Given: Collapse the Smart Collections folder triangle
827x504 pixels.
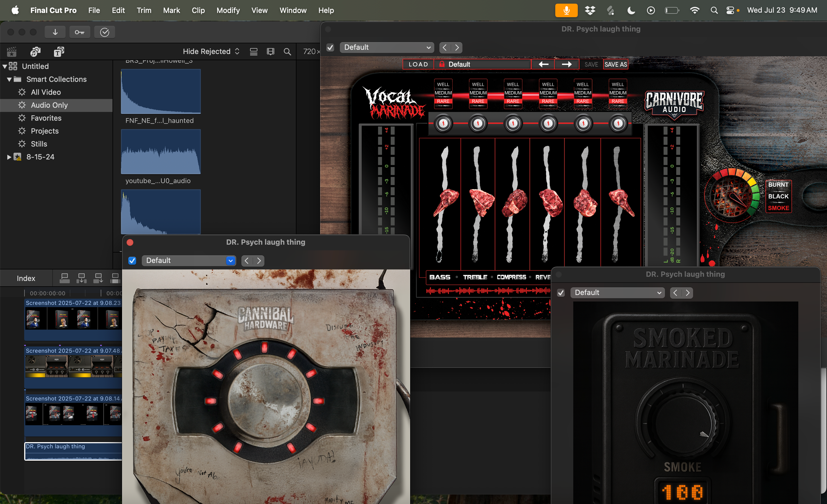Looking at the screenshot, I should click(9, 80).
